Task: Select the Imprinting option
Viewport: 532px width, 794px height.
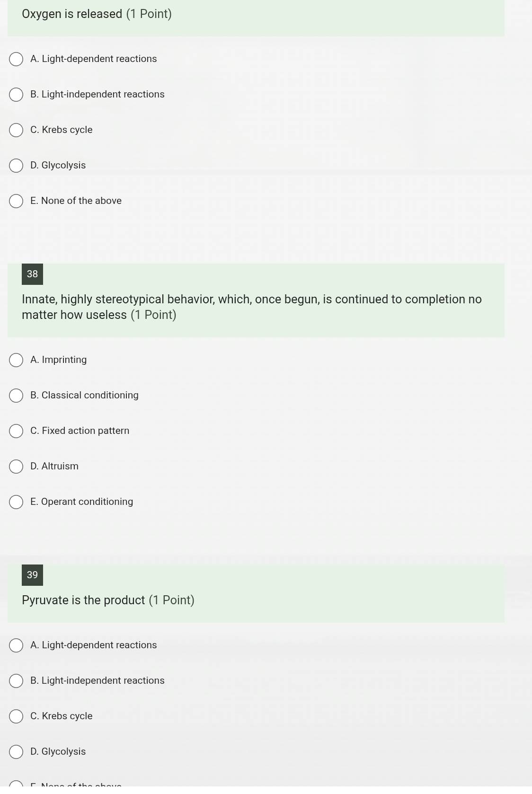Action: click(16, 360)
